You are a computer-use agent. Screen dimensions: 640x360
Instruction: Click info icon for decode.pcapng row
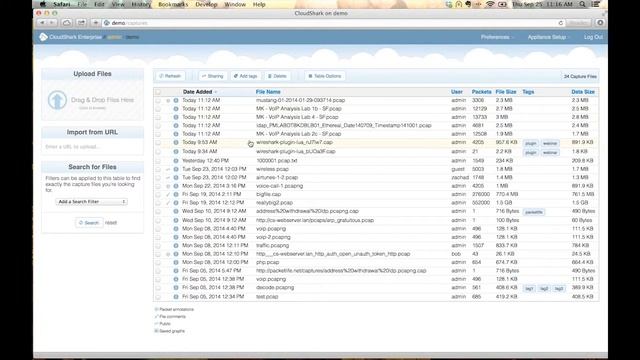coord(176,288)
